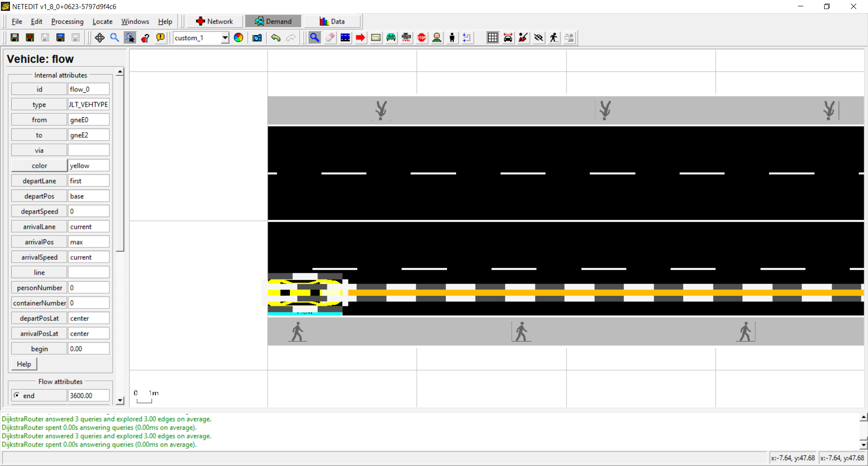This screenshot has height=466, width=868.
Task: Click the save network icon
Action: click(x=15, y=38)
